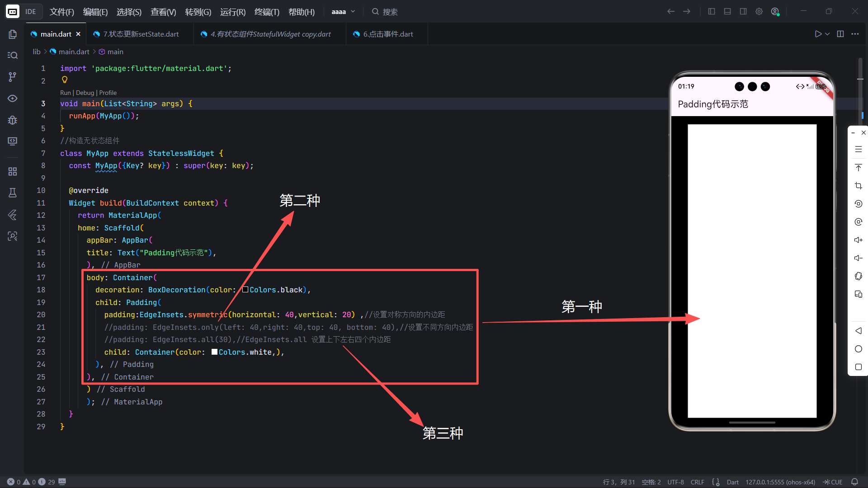
Task: Toggle the secondary sidebar layout button
Action: click(743, 12)
